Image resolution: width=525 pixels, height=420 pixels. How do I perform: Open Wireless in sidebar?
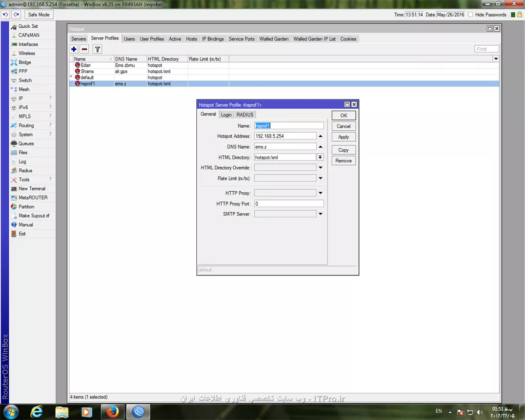click(x=27, y=53)
